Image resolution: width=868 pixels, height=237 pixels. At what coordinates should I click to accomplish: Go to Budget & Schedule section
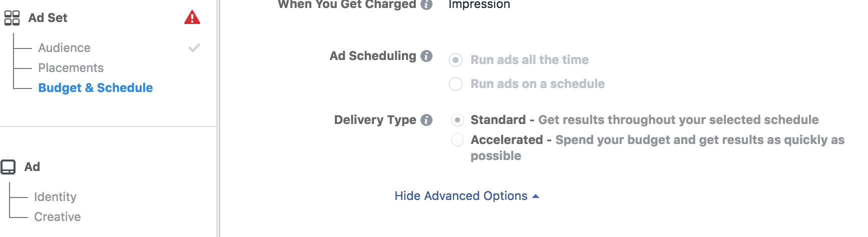pos(96,88)
